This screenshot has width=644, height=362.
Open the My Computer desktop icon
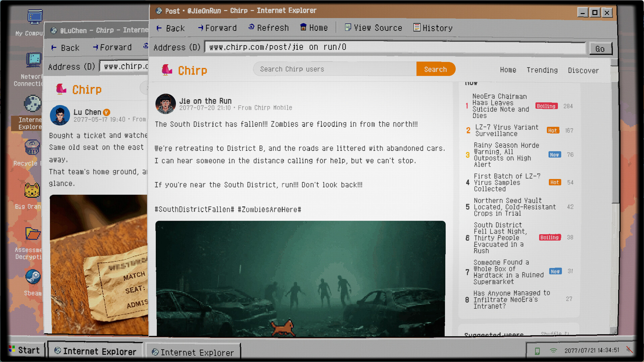34,17
